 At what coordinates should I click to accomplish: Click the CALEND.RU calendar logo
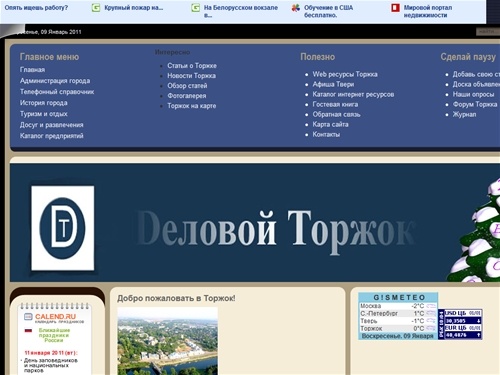pos(54,318)
